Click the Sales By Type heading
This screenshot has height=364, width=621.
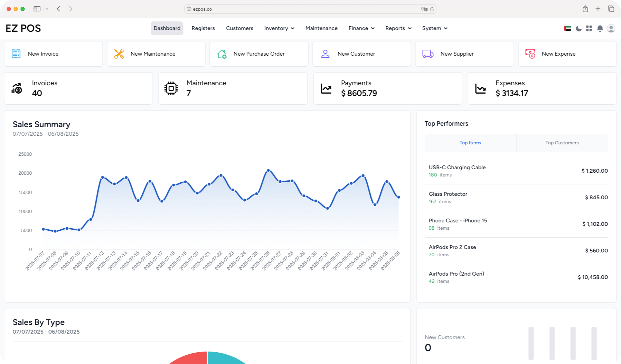coord(39,322)
